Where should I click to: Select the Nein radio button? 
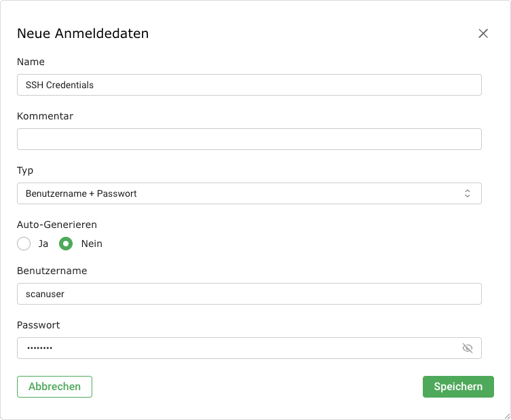(x=66, y=244)
